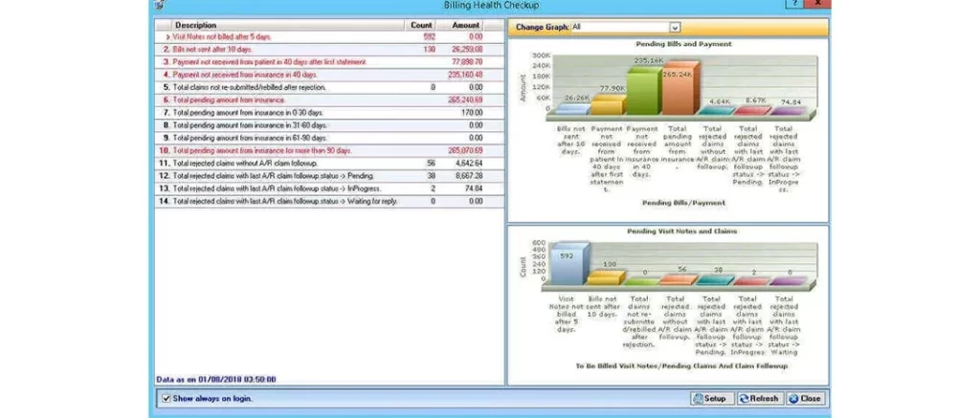980x418 pixels.
Task: Select row Payment not received from patient in 40 days
Action: tap(329, 62)
